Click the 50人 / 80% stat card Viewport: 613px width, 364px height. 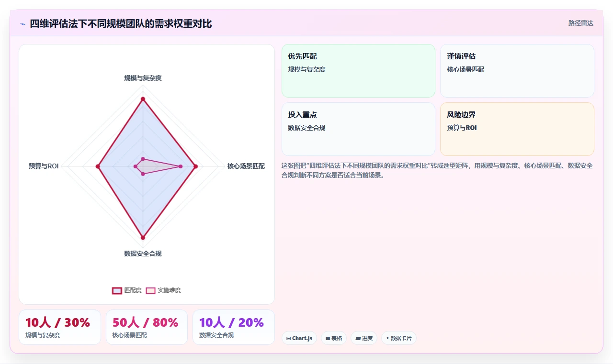(x=147, y=327)
